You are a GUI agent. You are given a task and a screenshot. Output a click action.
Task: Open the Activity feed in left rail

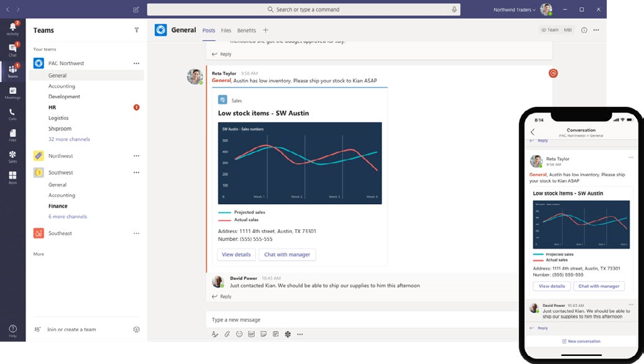tap(12, 29)
